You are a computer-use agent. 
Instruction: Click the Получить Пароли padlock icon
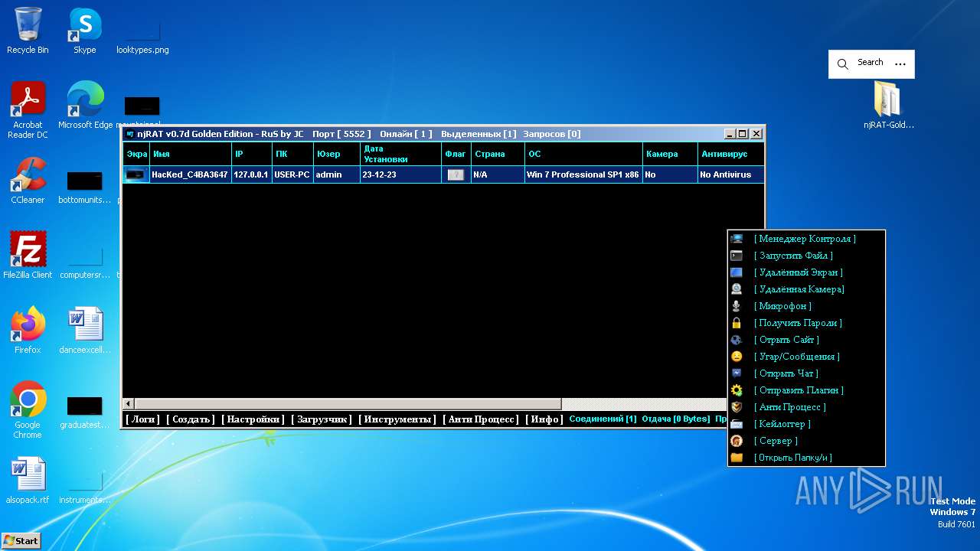737,323
